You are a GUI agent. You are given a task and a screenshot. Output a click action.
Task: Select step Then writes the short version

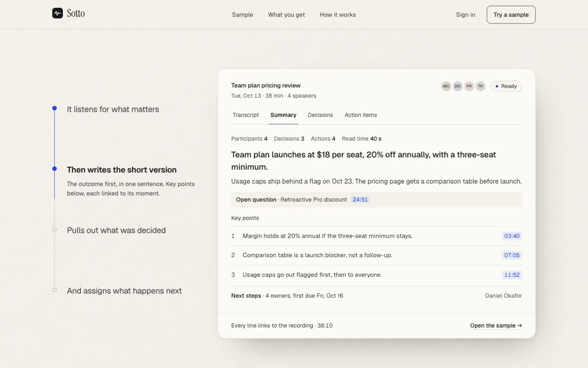tap(122, 170)
